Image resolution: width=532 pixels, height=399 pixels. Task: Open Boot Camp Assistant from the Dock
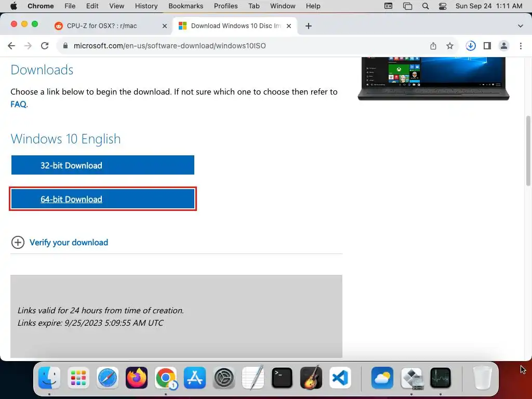pos(411,378)
